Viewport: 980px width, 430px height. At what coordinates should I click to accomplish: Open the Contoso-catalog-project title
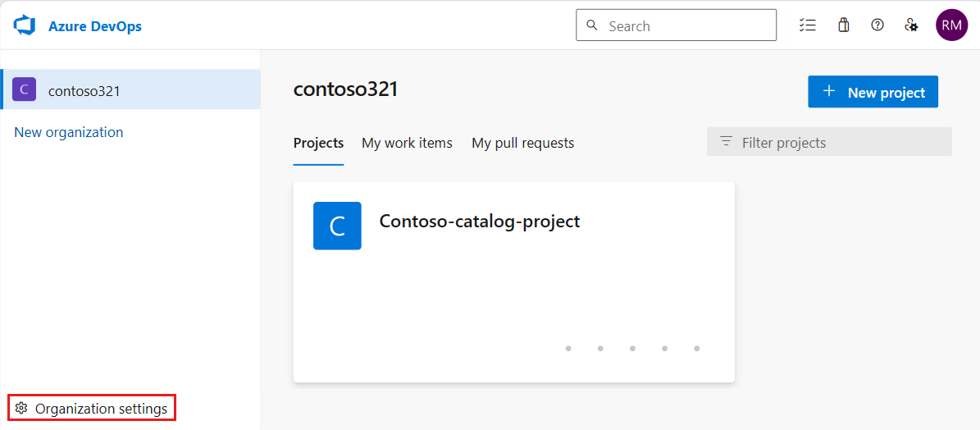(480, 222)
